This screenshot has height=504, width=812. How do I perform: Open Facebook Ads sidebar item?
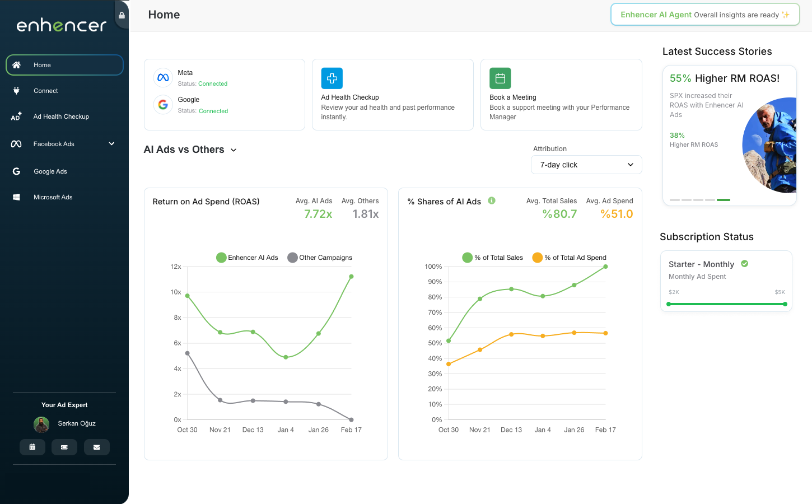(x=64, y=144)
